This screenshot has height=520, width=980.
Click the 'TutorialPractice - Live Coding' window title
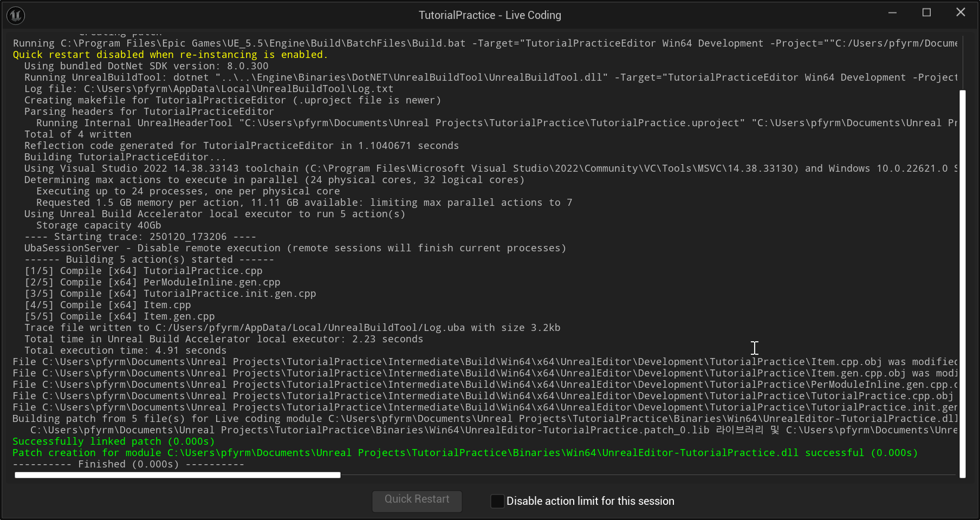[x=490, y=15]
